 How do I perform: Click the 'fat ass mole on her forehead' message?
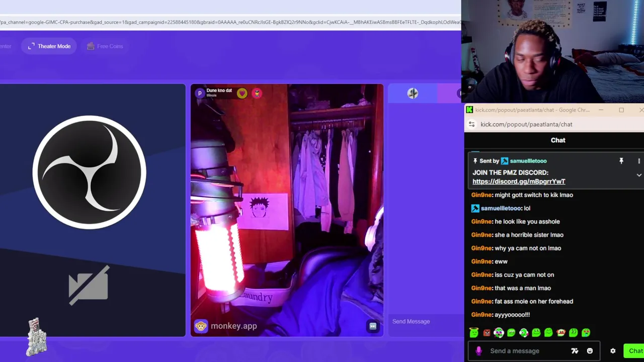click(534, 302)
